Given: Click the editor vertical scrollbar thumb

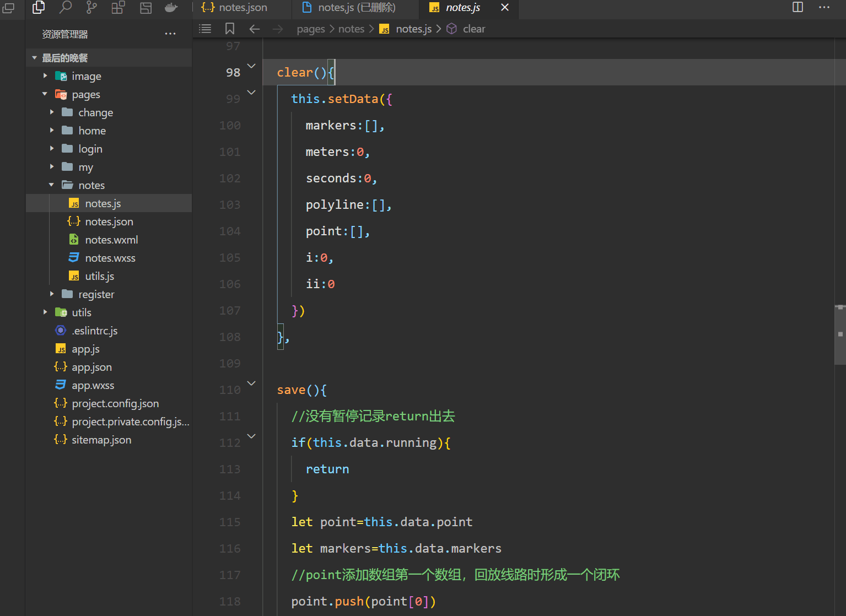Looking at the screenshot, I should (x=840, y=334).
